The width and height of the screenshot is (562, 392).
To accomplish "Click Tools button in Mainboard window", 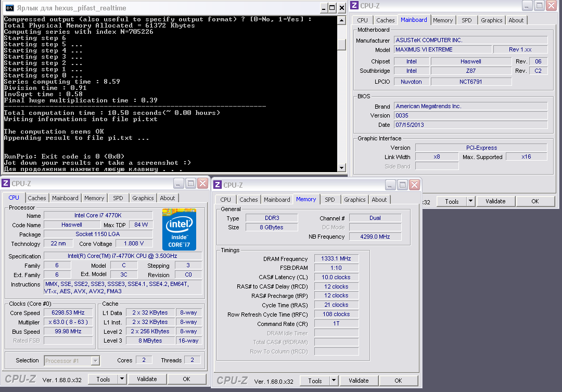I will pyautogui.click(x=452, y=201).
